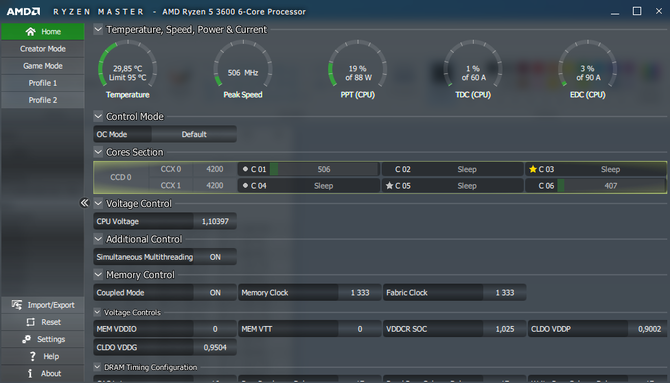Image resolution: width=670 pixels, height=383 pixels.
Task: Collapse the Cores Section
Action: coord(98,152)
